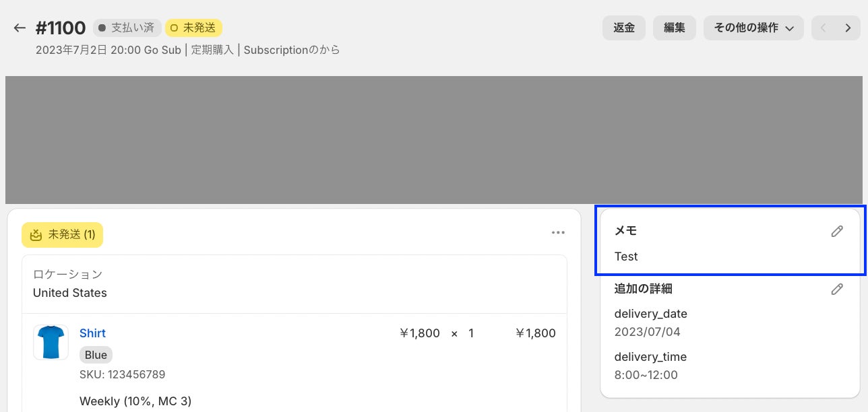Click the 未発送 (1) fulfillment status badge

(62, 235)
